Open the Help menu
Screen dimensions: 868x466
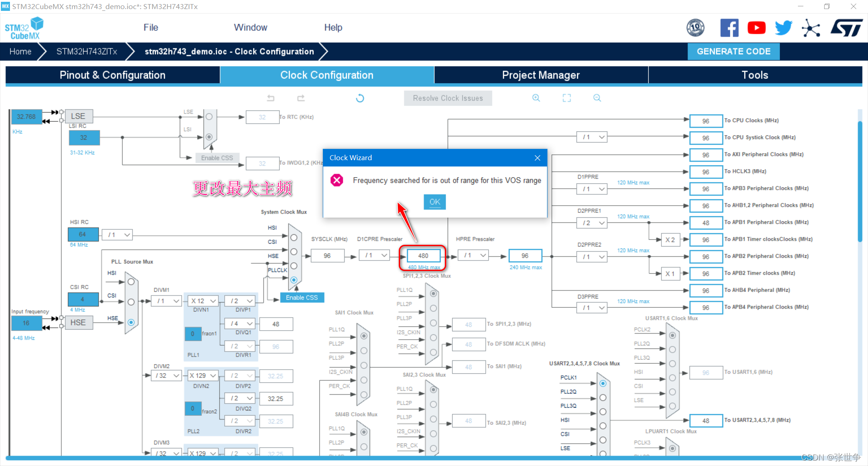click(x=333, y=28)
